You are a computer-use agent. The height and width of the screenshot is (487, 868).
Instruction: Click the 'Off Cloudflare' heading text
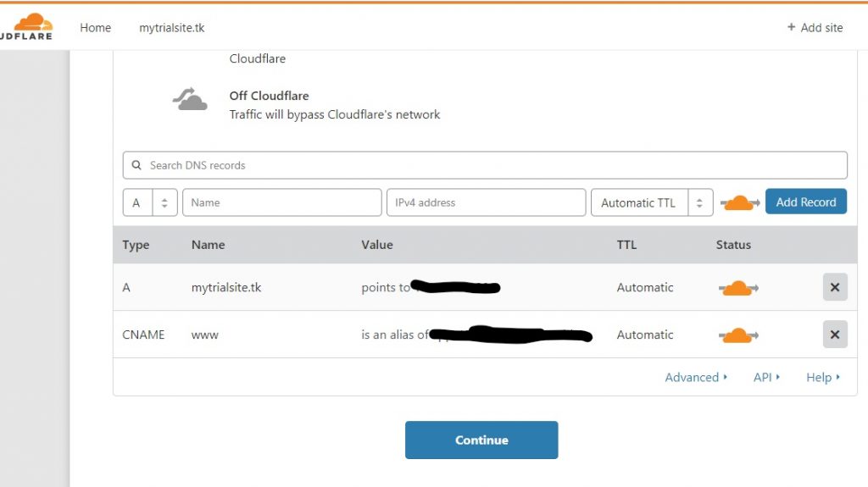(269, 95)
